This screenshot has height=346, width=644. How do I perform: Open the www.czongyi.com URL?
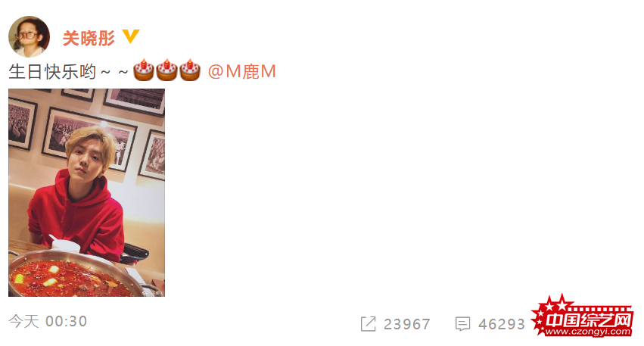click(588, 331)
